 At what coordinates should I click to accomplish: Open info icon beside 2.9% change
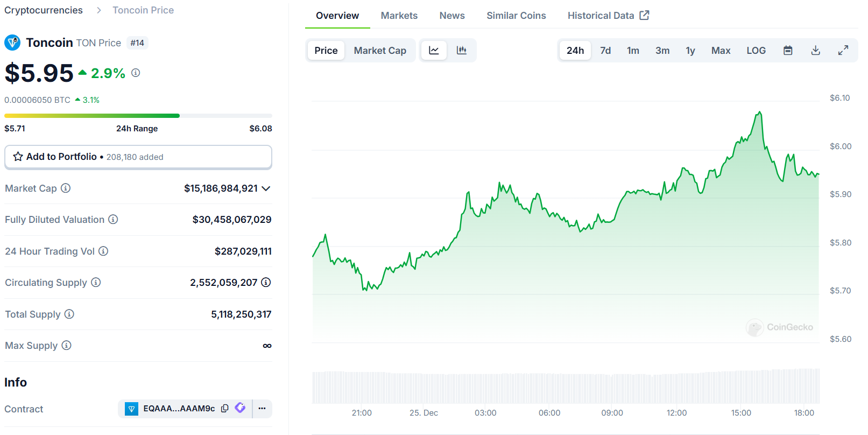(x=136, y=73)
